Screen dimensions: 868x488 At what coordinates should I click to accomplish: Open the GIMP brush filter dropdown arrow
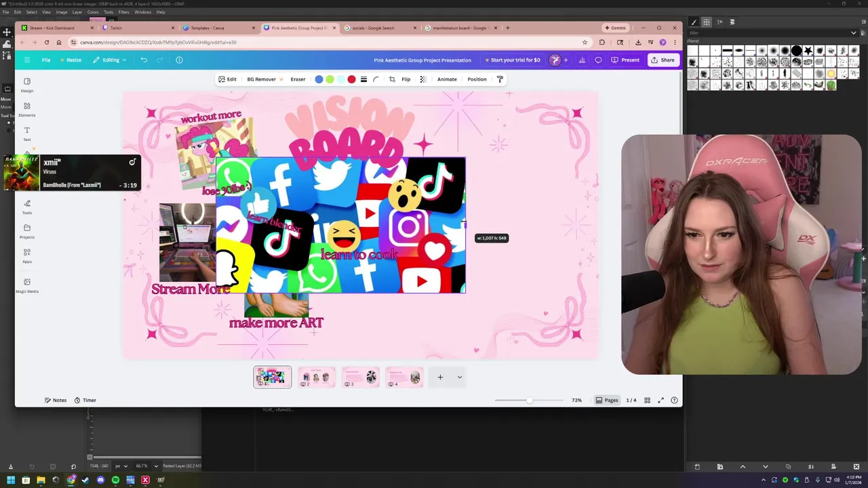point(854,33)
